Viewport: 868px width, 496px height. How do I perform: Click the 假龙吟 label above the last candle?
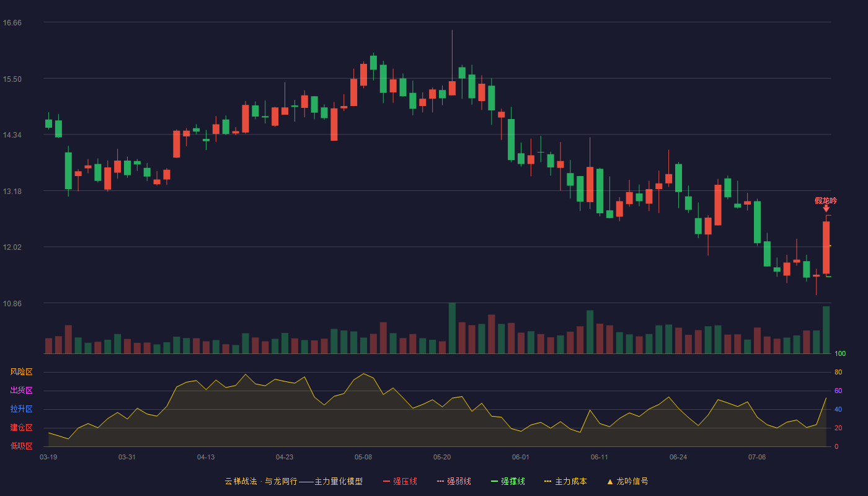[826, 200]
